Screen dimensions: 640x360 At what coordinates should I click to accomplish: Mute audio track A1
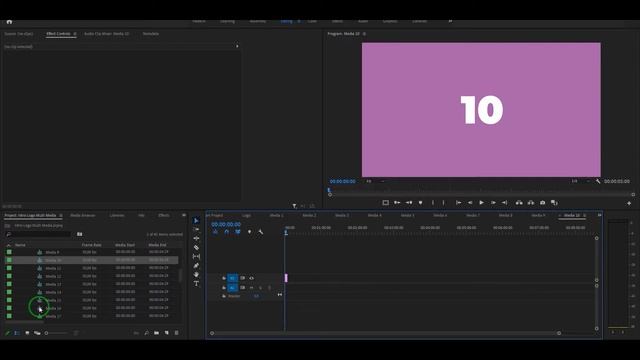click(251, 288)
